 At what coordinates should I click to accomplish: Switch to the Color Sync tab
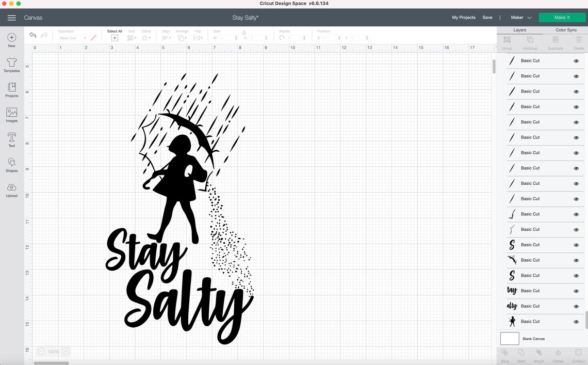pos(566,29)
